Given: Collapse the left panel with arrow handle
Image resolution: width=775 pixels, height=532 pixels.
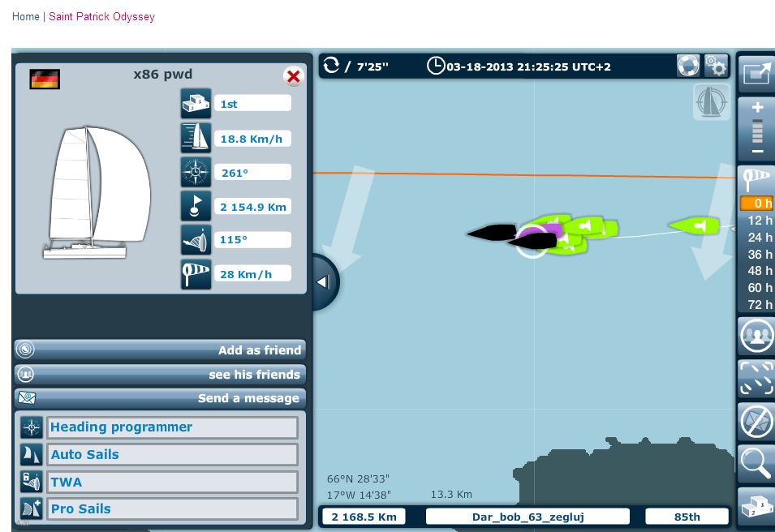Looking at the screenshot, I should point(323,282).
